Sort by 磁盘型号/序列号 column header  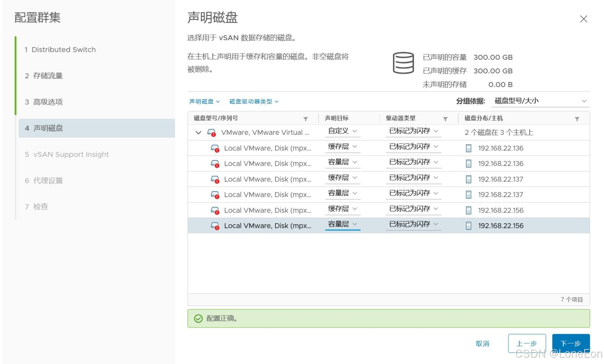[x=216, y=118]
